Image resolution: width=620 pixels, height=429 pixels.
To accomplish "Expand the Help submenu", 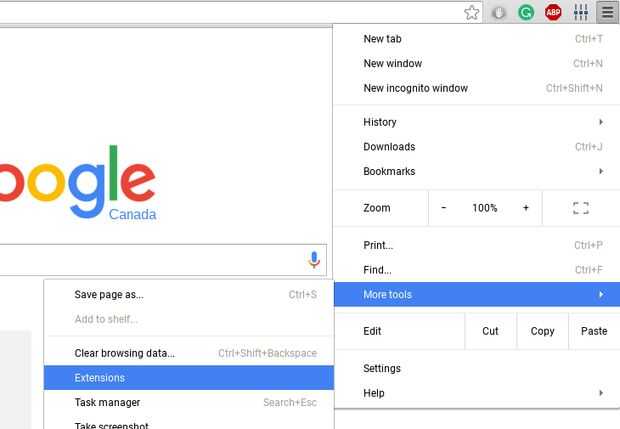I will tap(482, 393).
